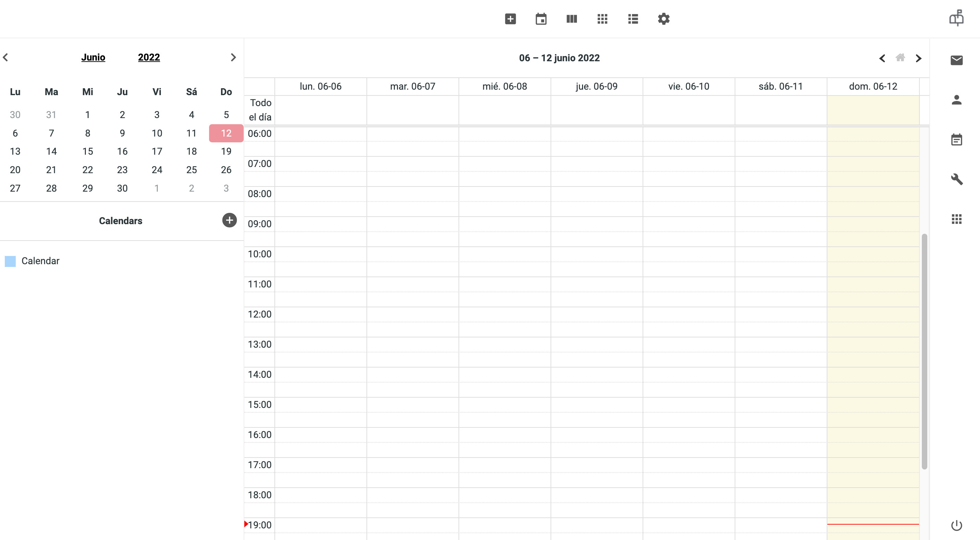This screenshot has height=540, width=980.
Task: Click the calendar grid vertical scrollbar
Action: coord(924,351)
